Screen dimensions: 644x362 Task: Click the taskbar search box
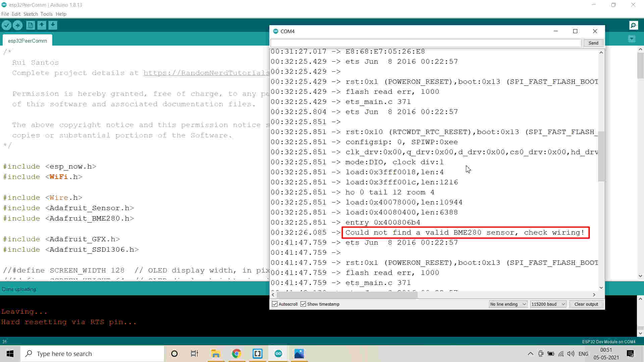tap(93, 354)
